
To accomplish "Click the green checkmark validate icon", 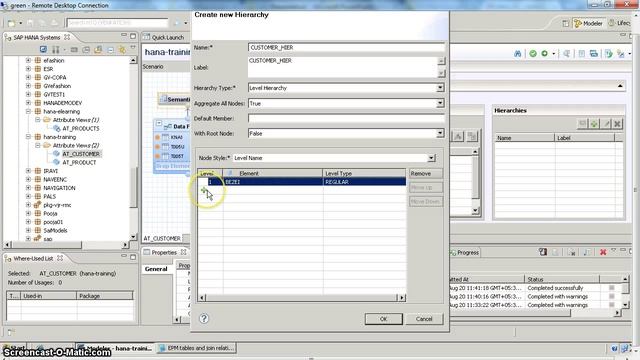I will tap(533, 54).
